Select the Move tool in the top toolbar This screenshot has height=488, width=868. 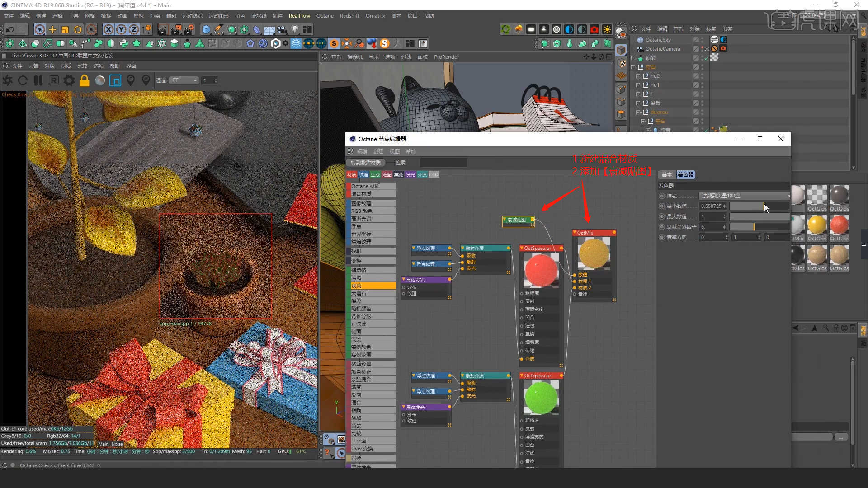coord(52,30)
